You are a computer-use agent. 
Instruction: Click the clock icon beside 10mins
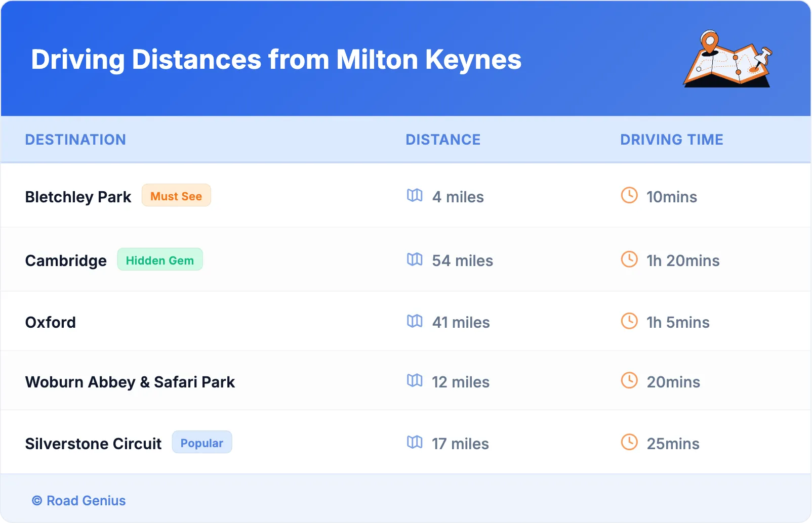click(629, 195)
